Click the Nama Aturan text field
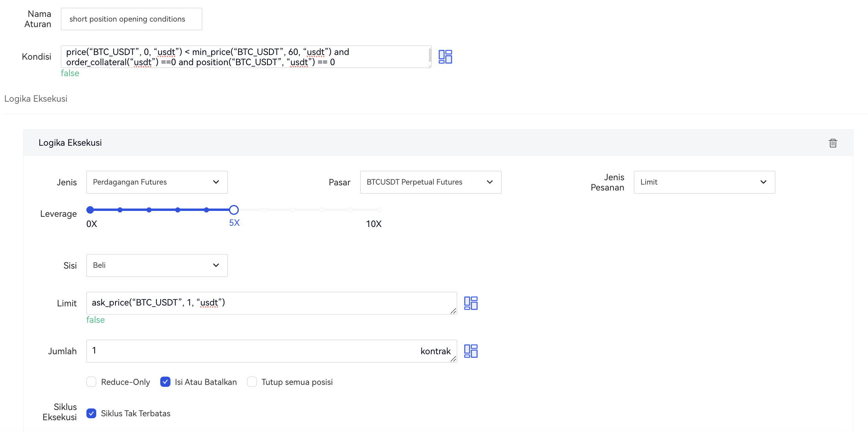Image resolution: width=868 pixels, height=432 pixels. point(131,19)
